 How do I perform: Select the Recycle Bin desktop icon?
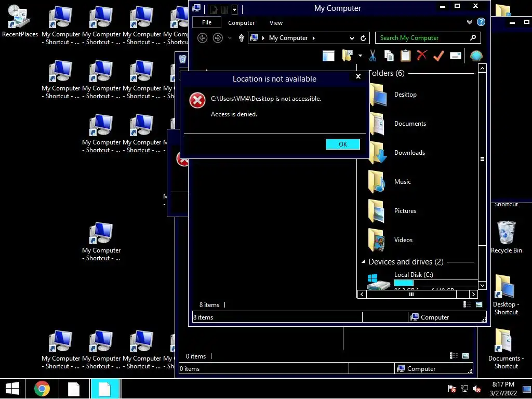click(x=506, y=237)
